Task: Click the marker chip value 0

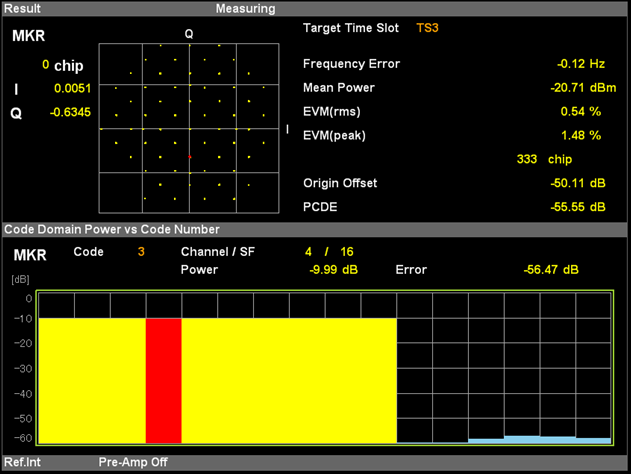Action: [x=46, y=66]
